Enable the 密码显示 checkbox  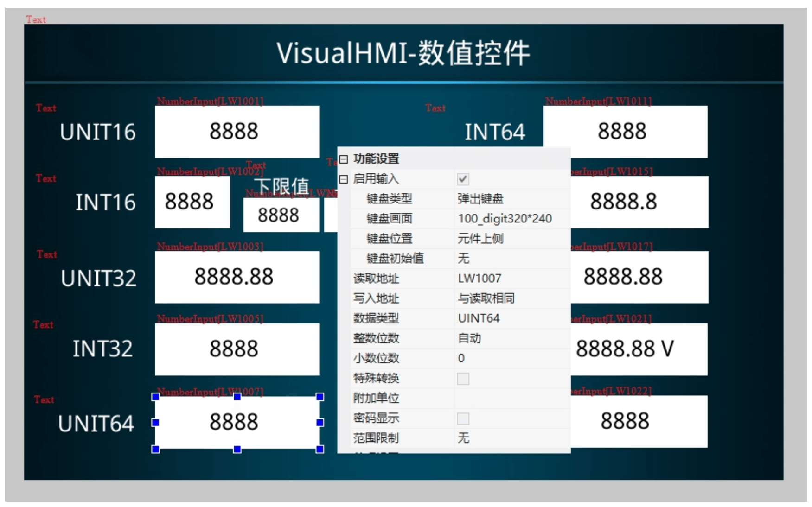463,418
